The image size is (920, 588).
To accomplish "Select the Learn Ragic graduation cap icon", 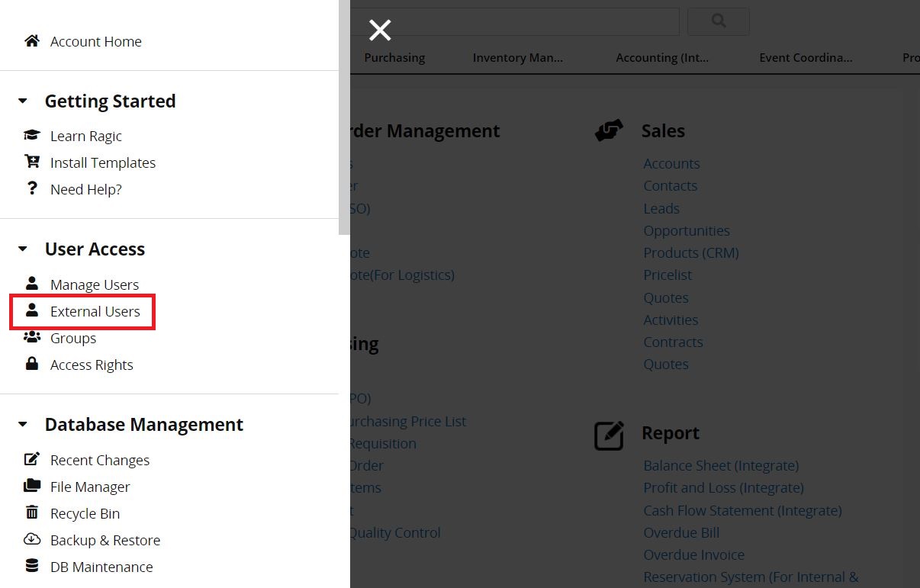I will pos(31,134).
